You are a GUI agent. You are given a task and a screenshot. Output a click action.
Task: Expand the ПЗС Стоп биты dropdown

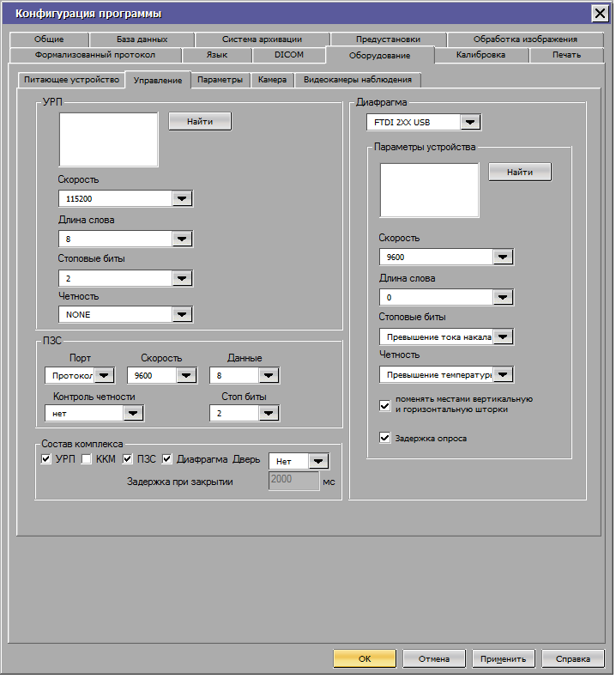(x=269, y=414)
